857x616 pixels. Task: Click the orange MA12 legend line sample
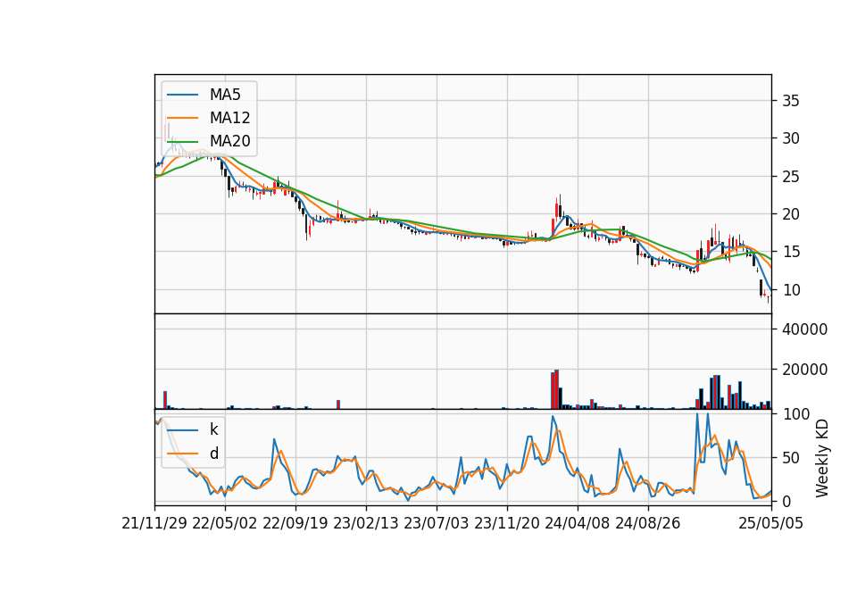click(182, 118)
